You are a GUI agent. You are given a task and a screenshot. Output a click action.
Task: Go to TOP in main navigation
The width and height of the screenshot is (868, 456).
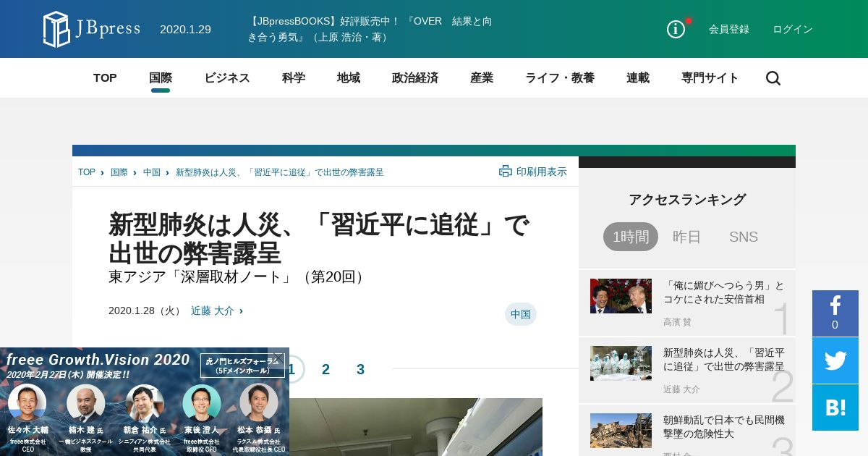[105, 78]
